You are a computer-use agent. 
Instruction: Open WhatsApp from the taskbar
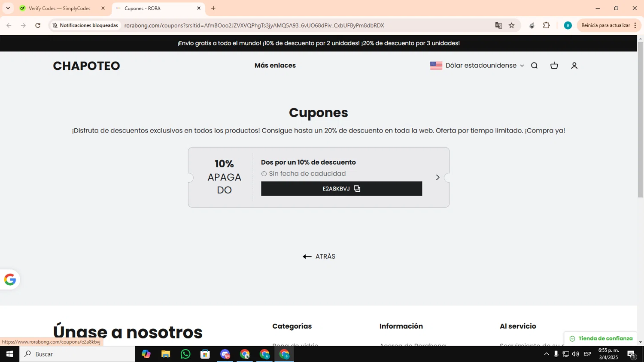(185, 354)
